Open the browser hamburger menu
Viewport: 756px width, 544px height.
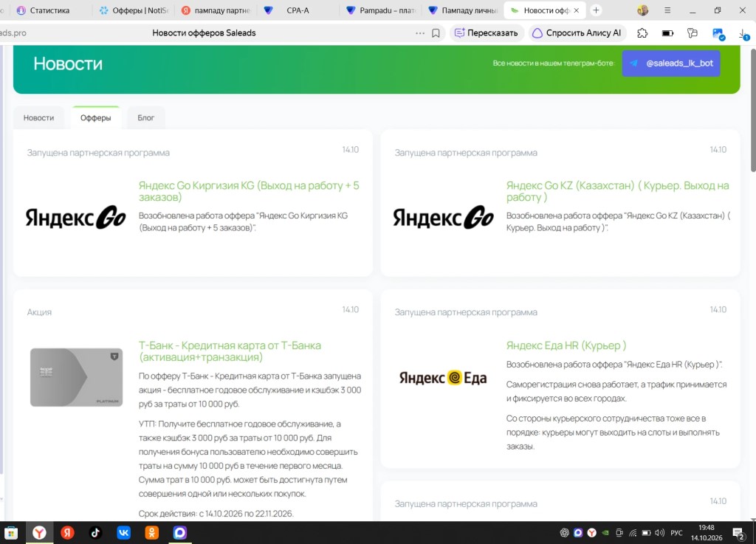coord(667,10)
